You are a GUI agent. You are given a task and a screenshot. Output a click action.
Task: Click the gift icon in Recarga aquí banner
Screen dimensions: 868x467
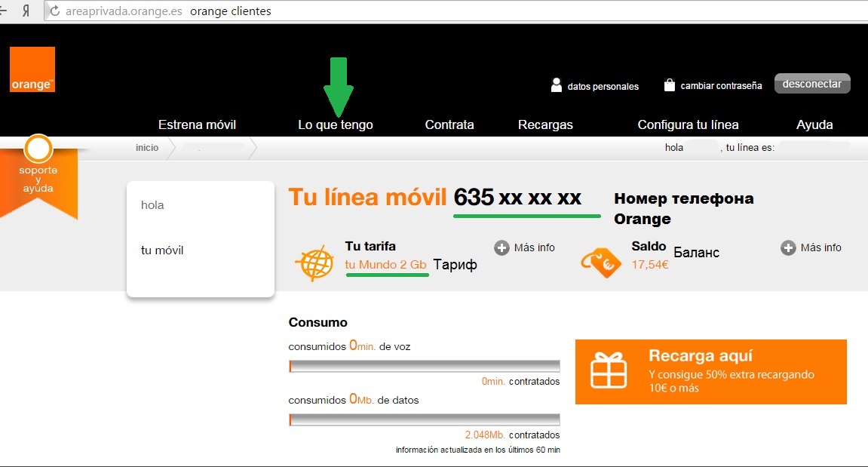tap(609, 370)
